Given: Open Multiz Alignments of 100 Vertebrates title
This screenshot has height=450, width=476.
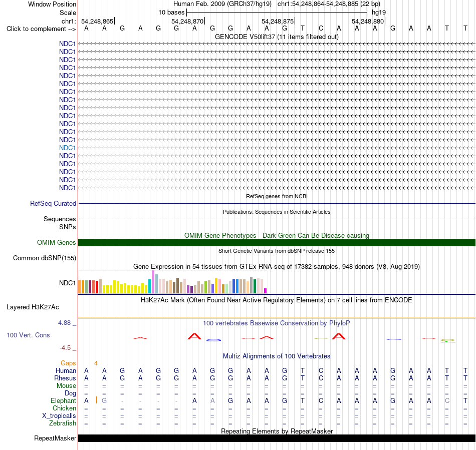Looking at the screenshot, I should coord(277,356).
